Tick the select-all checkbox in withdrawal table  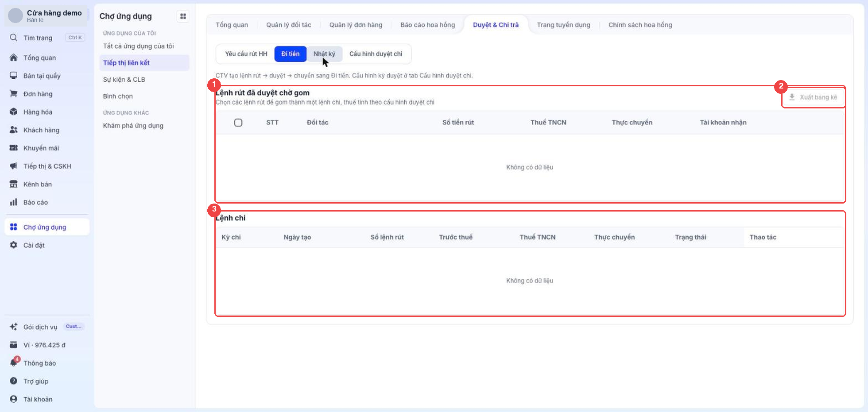[x=238, y=123]
